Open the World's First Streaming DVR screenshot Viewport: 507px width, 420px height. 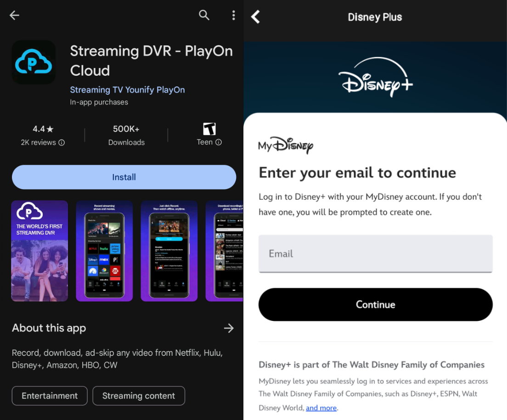39,251
